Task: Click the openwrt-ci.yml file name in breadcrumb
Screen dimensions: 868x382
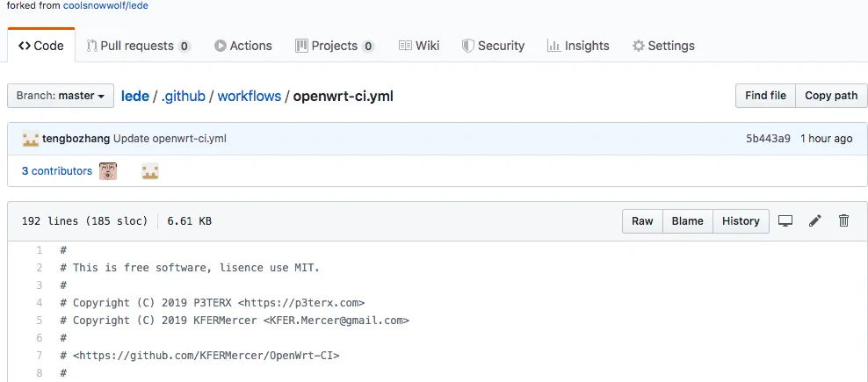Action: (344, 96)
